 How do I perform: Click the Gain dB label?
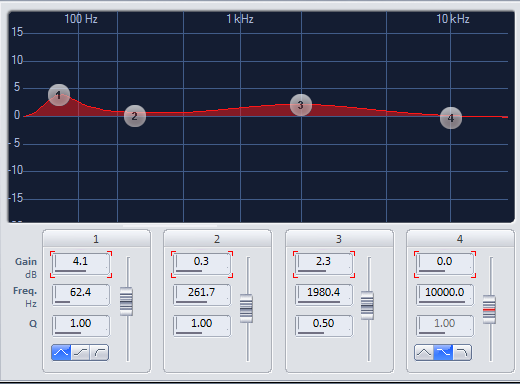pyautogui.click(x=26, y=268)
